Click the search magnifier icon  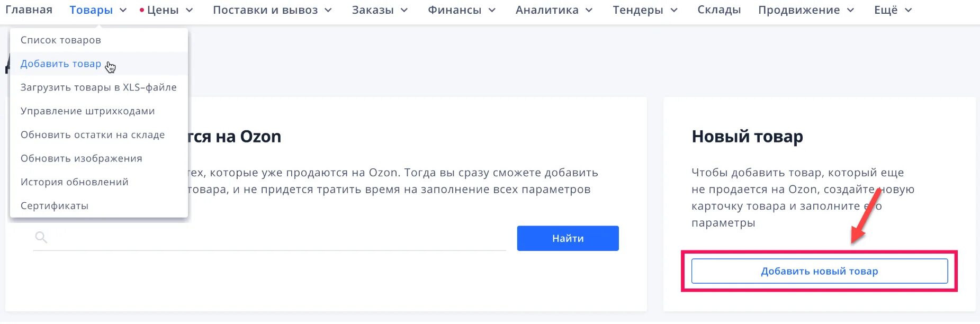41,237
